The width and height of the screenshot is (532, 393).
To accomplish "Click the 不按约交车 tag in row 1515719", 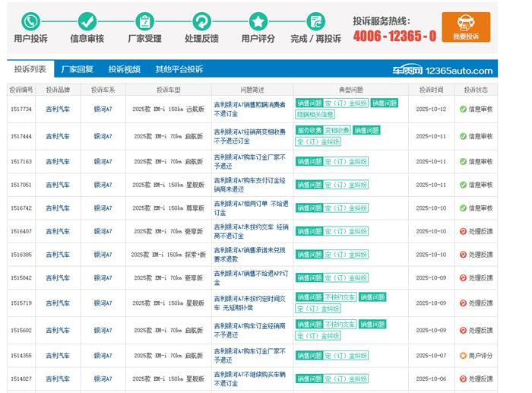I will [x=340, y=297].
